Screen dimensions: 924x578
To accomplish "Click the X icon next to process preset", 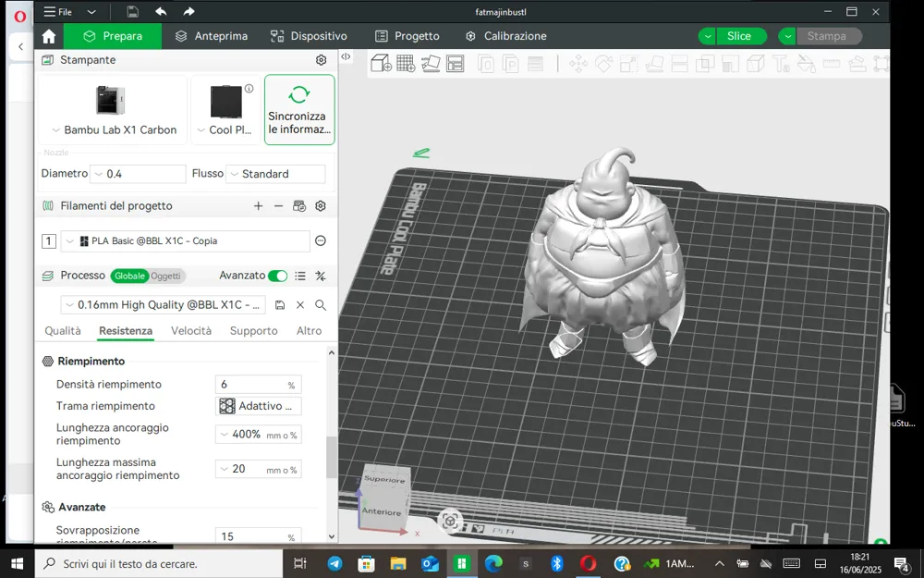I will pos(300,305).
